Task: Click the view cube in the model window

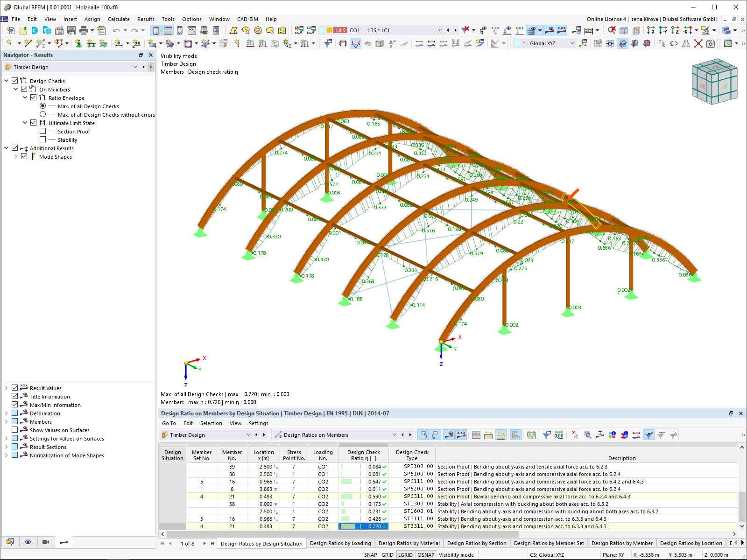Action: point(715,81)
